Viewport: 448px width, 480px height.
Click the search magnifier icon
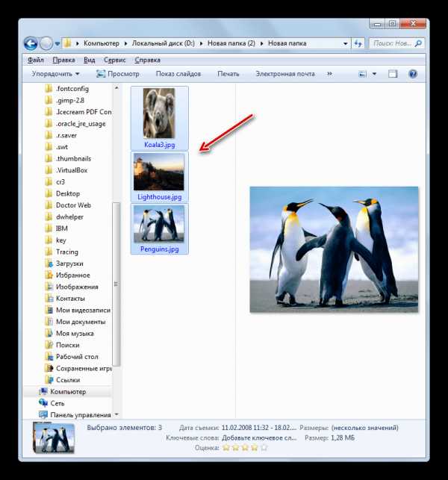(418, 43)
